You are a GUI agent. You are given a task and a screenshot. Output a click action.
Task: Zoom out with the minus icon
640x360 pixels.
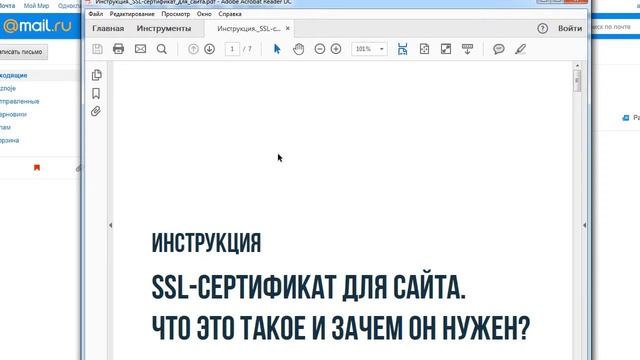point(320,49)
